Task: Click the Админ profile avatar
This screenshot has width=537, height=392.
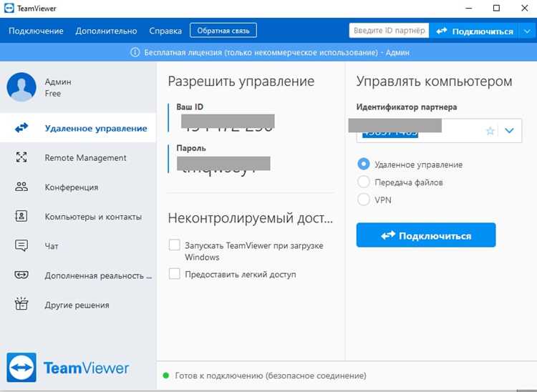Action: [x=21, y=87]
